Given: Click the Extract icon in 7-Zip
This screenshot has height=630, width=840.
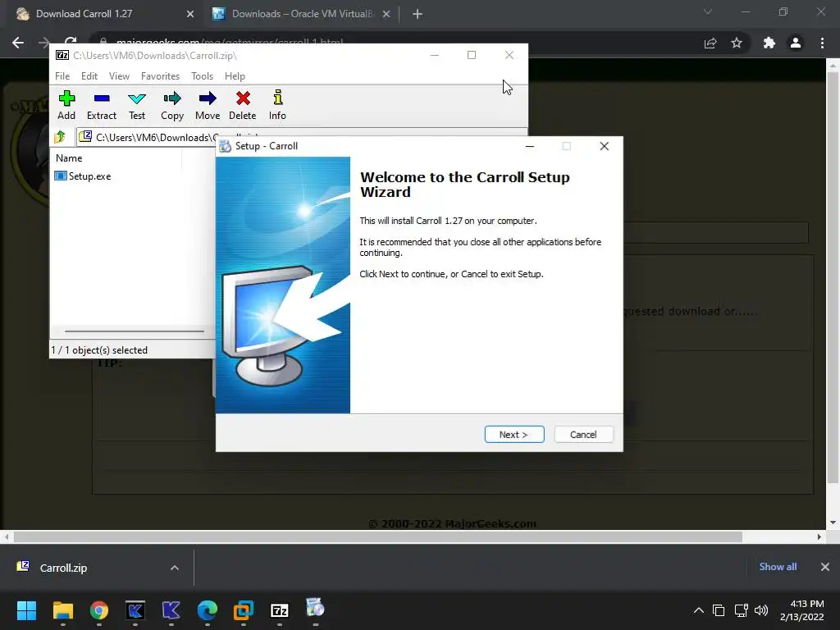Looking at the screenshot, I should [x=101, y=105].
